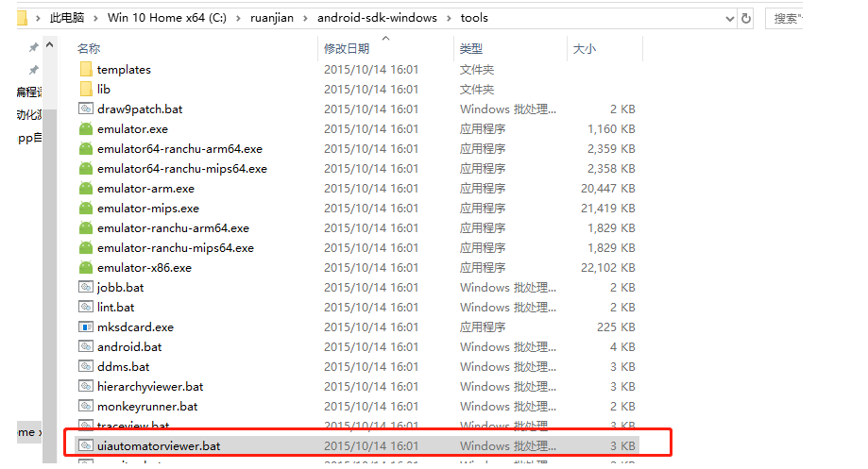Expand the chevron after android-sdk-windows breadcrumb
The image size is (868, 469).
[449, 18]
